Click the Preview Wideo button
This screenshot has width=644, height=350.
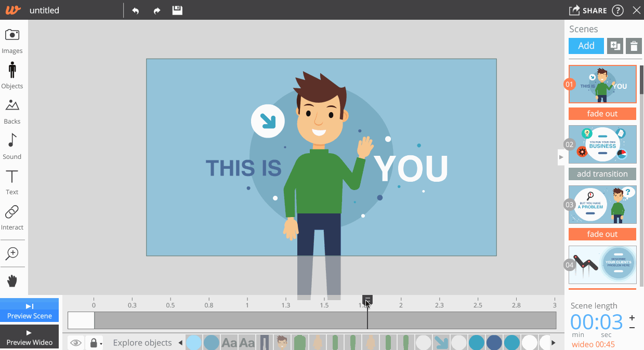[x=30, y=337]
